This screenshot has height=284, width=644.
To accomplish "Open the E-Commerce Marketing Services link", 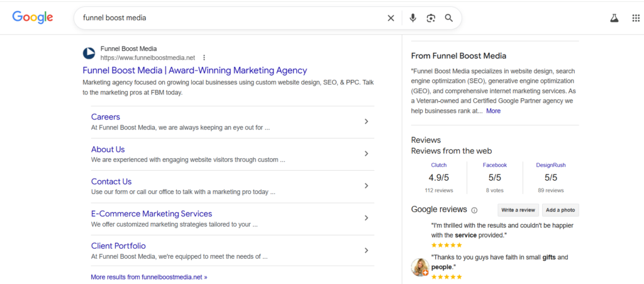I will point(152,213).
